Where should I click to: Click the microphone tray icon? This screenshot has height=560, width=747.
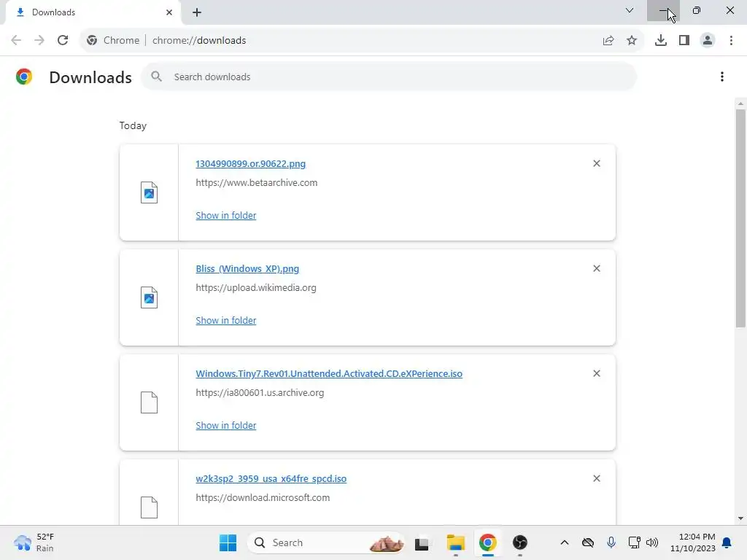point(611,542)
